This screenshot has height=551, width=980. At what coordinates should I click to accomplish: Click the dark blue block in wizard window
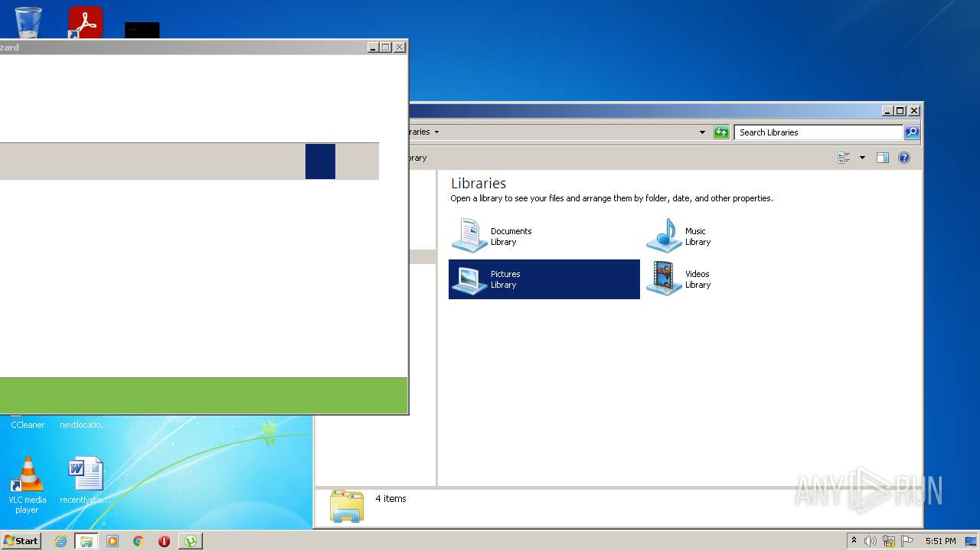pyautogui.click(x=320, y=161)
